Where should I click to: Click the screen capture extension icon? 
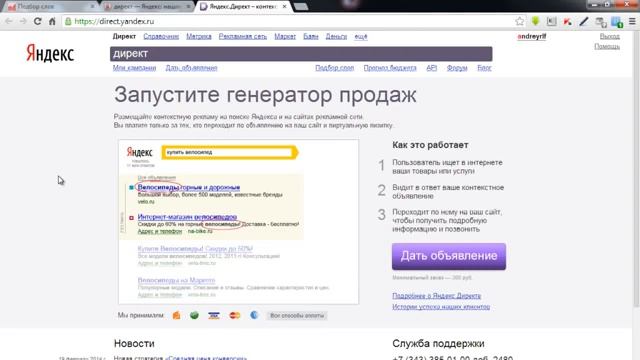coord(600,22)
